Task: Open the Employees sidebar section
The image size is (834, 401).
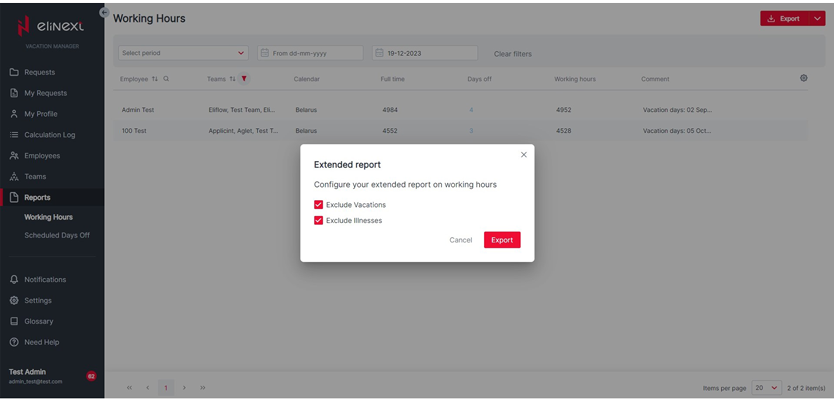Action: point(42,155)
